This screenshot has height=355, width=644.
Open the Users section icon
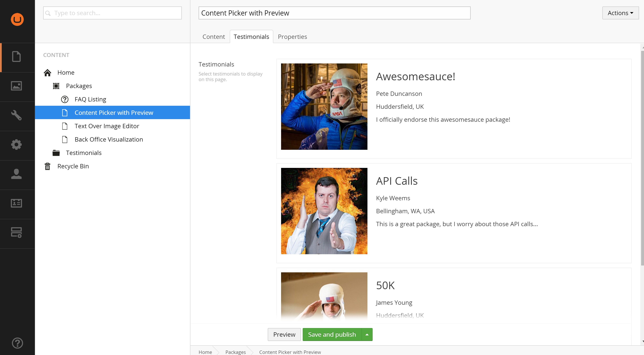point(16,174)
